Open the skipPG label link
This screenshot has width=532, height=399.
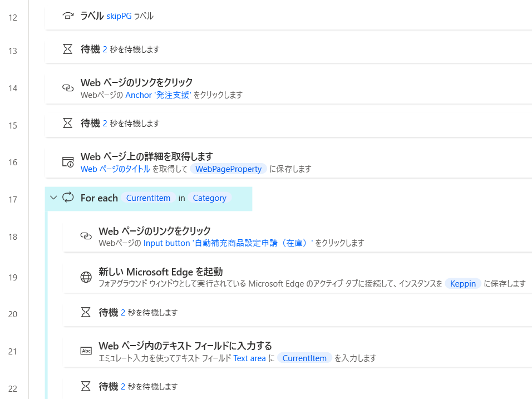click(x=119, y=16)
